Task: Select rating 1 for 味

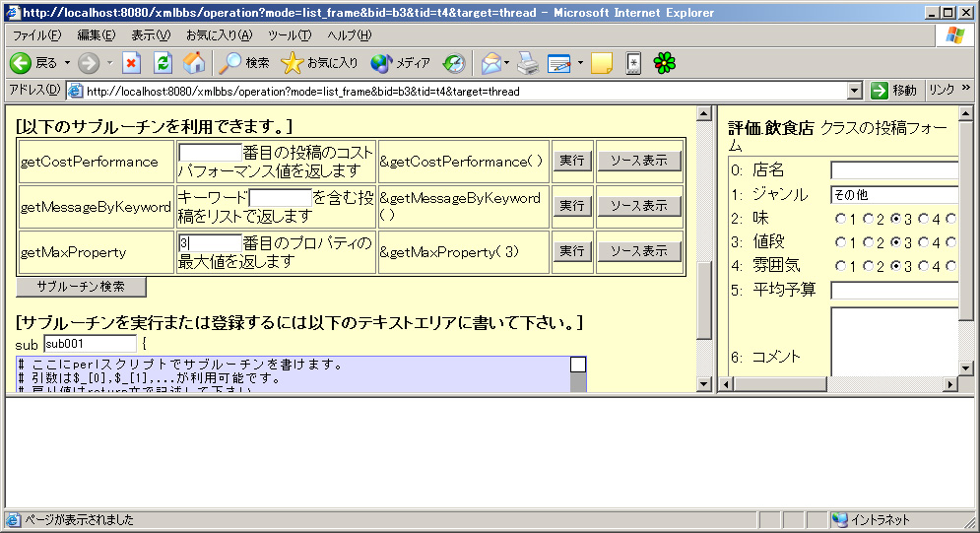Action: point(840,219)
